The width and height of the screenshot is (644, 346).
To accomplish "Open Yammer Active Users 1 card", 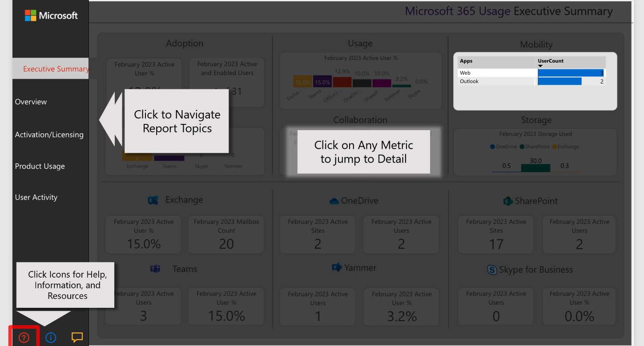I will (318, 306).
